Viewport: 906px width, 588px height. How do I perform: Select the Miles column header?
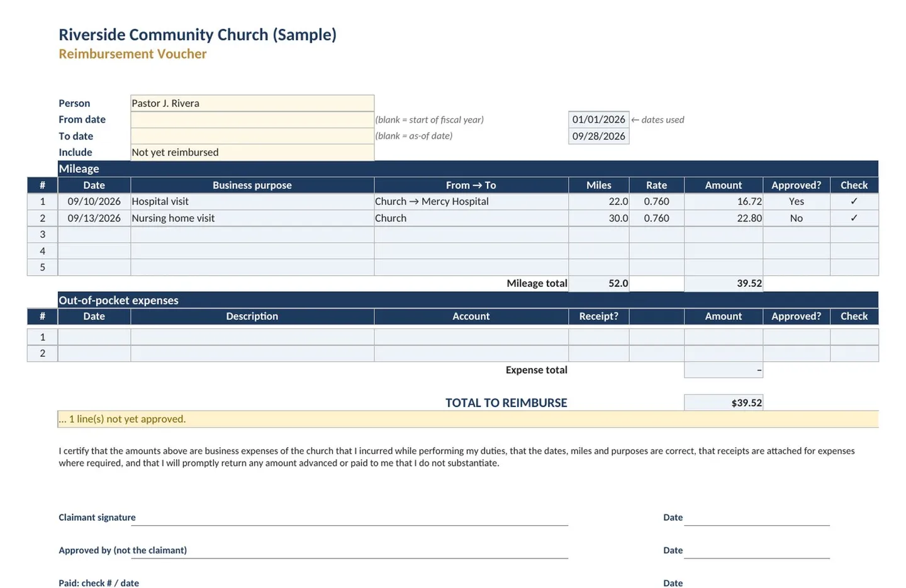(599, 185)
